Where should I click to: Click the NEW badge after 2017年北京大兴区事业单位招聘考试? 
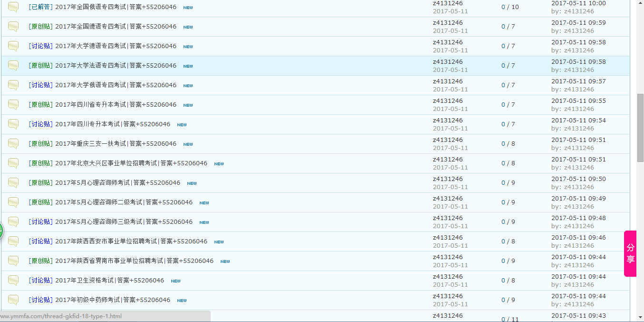pyautogui.click(x=219, y=164)
